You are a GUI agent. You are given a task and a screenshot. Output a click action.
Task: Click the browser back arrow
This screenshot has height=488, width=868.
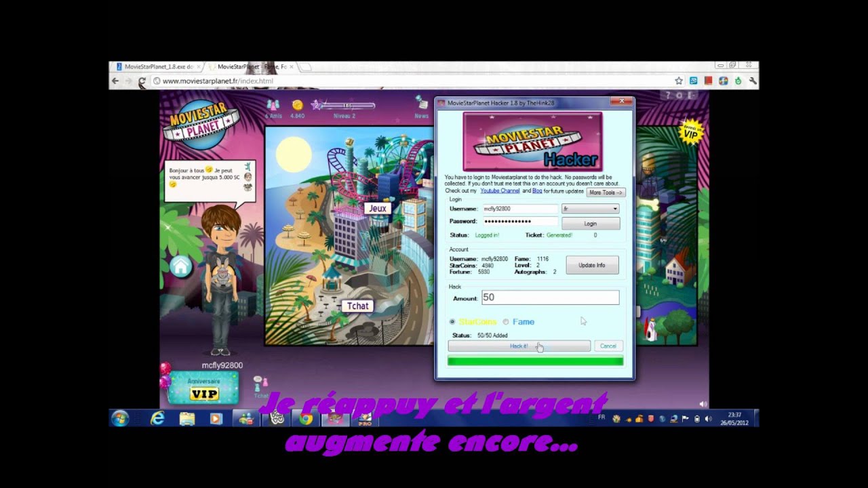[115, 81]
